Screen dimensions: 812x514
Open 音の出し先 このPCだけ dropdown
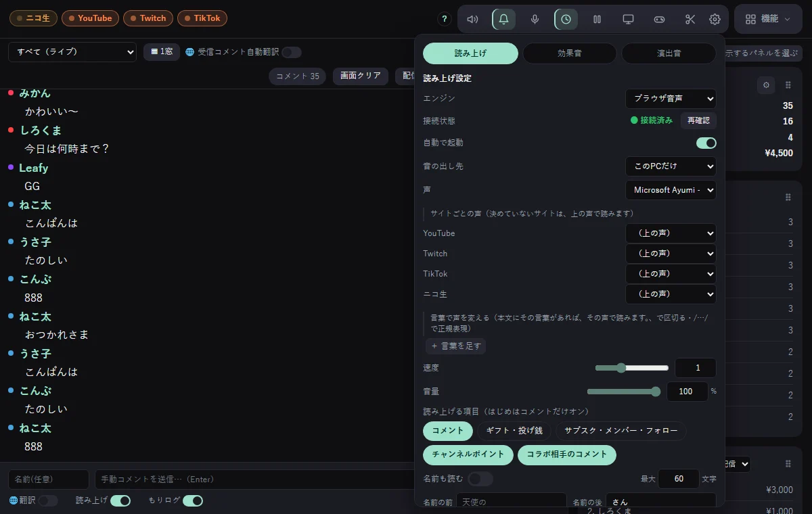[x=671, y=166]
